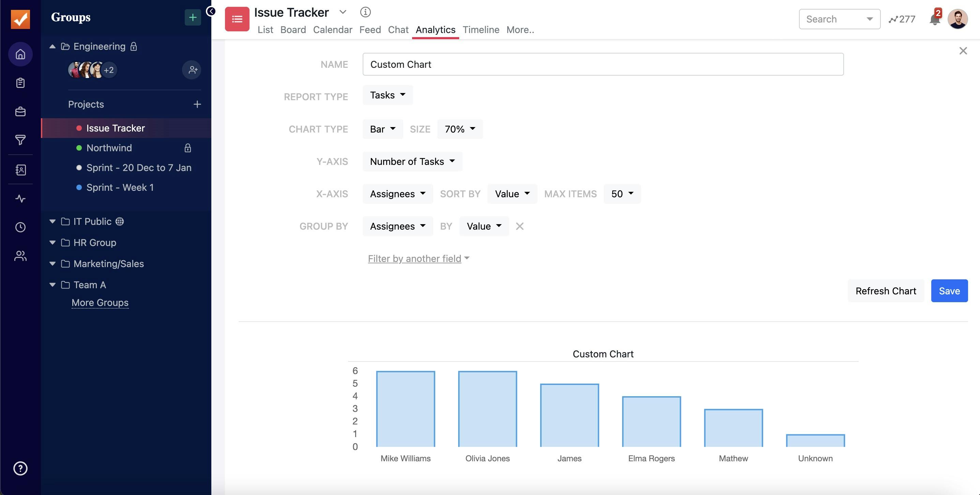Image resolution: width=980 pixels, height=495 pixels.
Task: Open the X-Axis Assignees dropdown
Action: click(397, 194)
